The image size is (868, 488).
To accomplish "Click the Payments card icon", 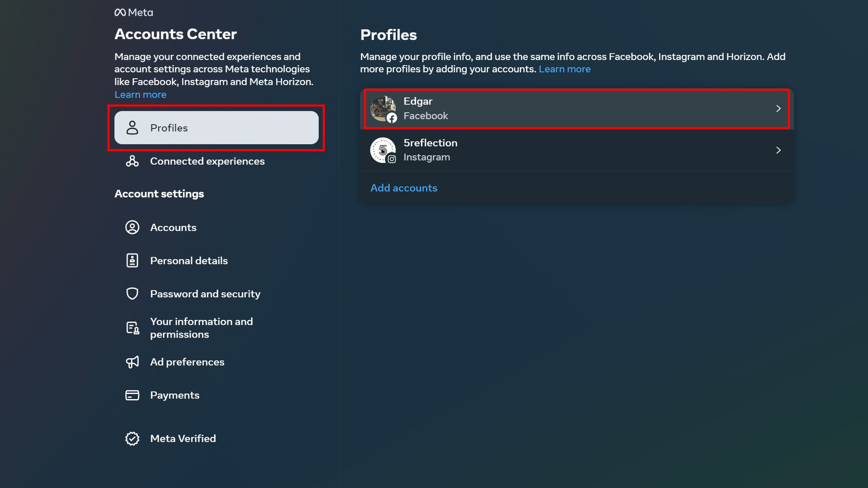I will pos(132,395).
